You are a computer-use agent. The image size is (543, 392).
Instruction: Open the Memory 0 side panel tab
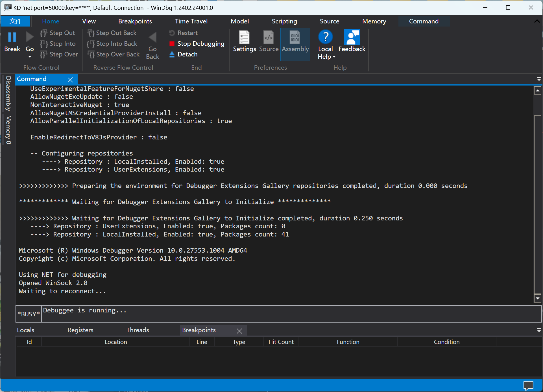[8, 130]
